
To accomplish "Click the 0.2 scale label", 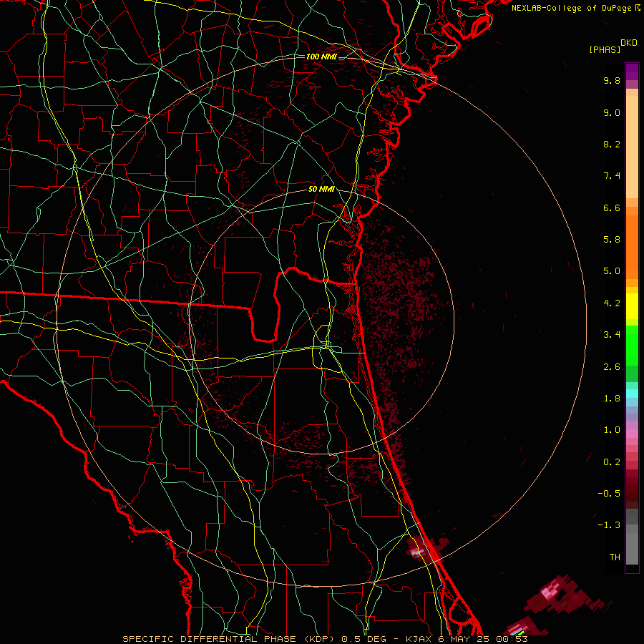I will (612, 462).
